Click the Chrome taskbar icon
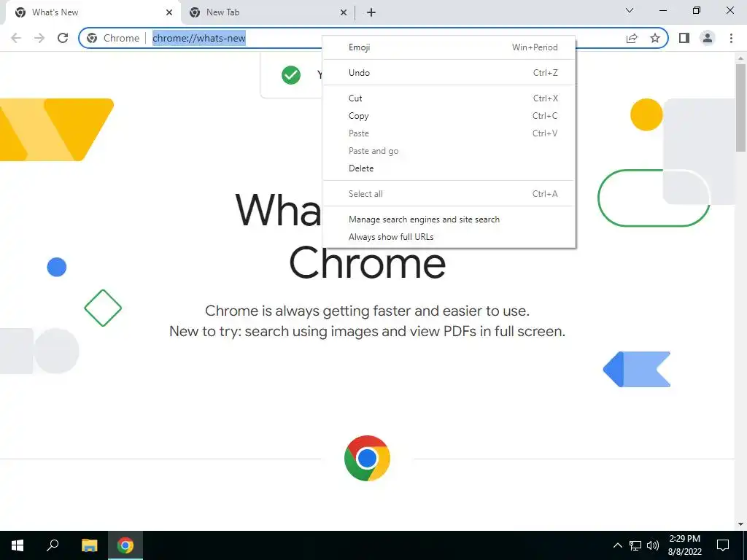 [x=125, y=545]
